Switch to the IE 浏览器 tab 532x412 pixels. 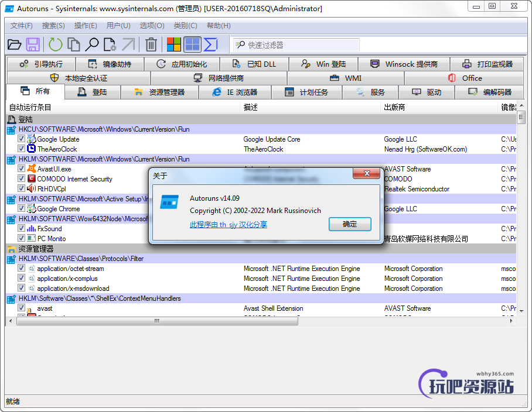(235, 92)
